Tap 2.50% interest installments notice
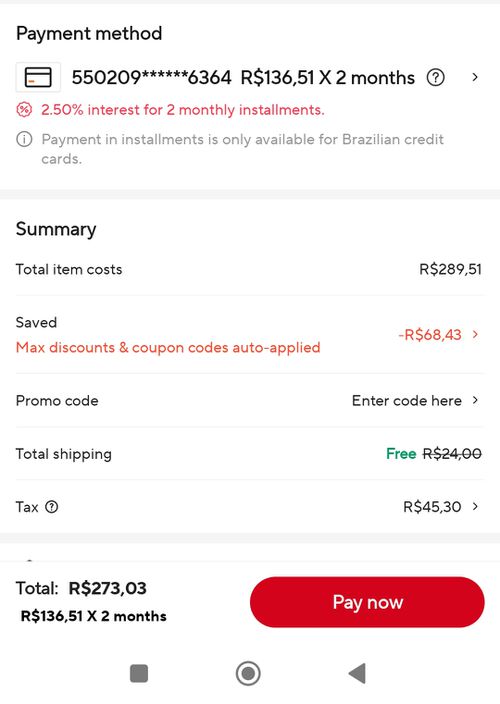This screenshot has width=500, height=704. tap(183, 110)
